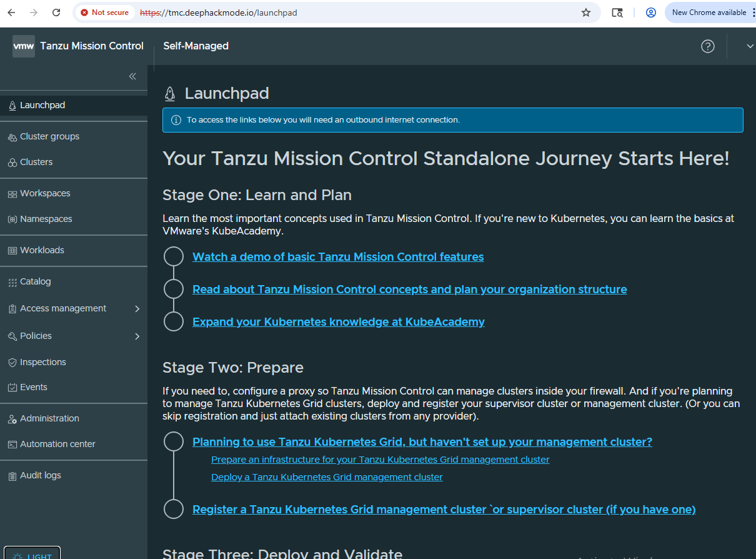Click the Events calendar icon in sidebar
Screen dimensions: 756x559
12,388
